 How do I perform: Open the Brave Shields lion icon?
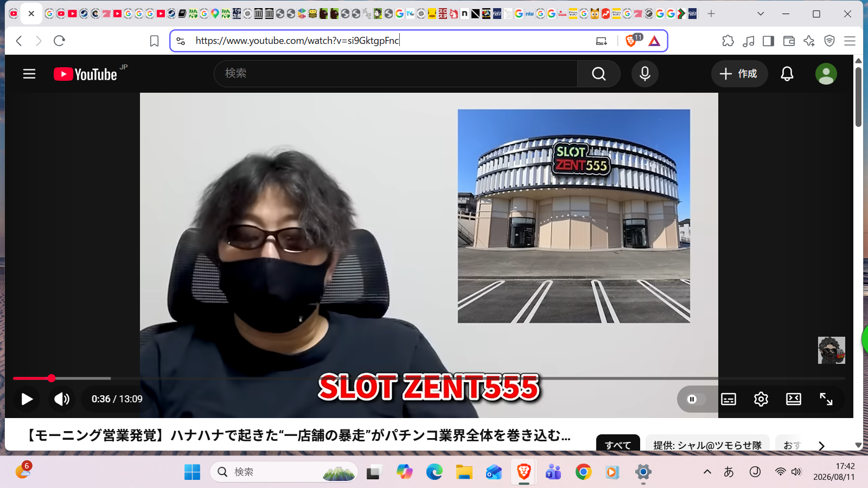(x=631, y=40)
